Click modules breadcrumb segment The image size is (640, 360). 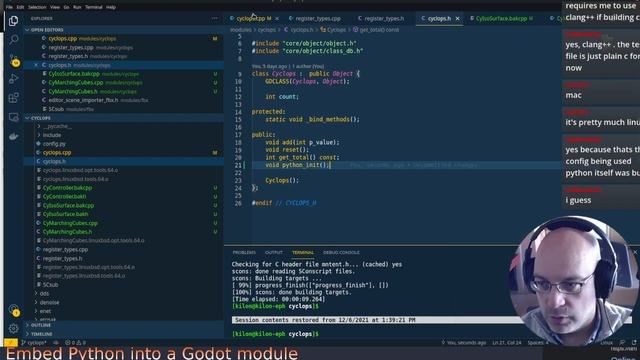click(241, 30)
